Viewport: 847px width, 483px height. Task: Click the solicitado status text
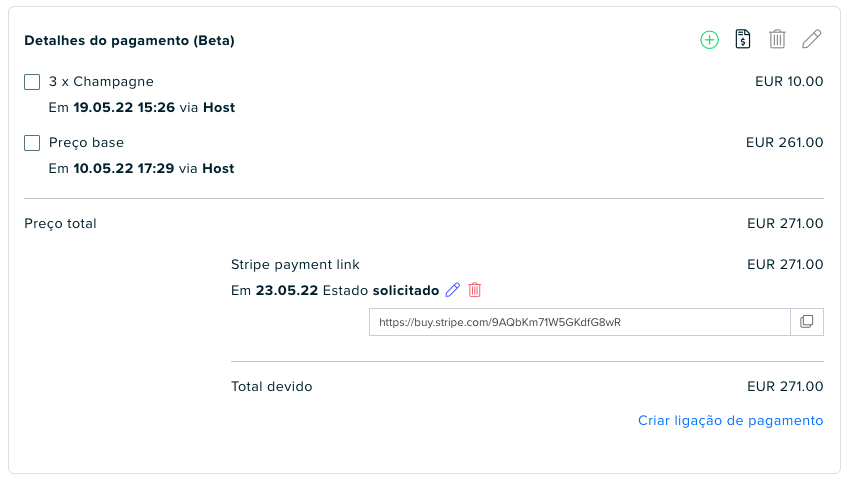[406, 291]
